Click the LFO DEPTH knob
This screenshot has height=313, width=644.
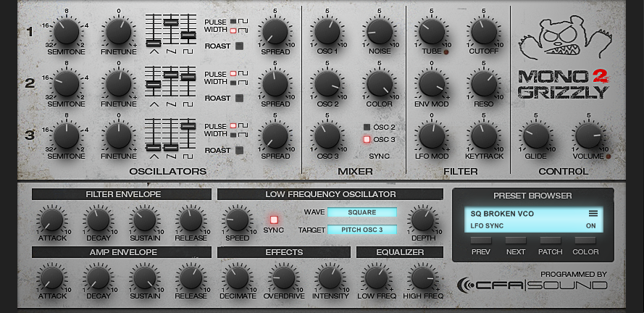[422, 220]
